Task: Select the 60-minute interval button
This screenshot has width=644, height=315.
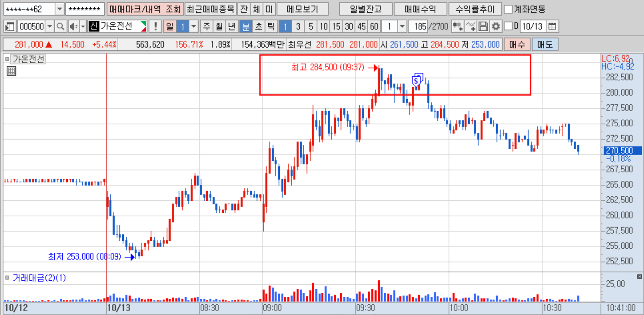Action: pos(374,27)
